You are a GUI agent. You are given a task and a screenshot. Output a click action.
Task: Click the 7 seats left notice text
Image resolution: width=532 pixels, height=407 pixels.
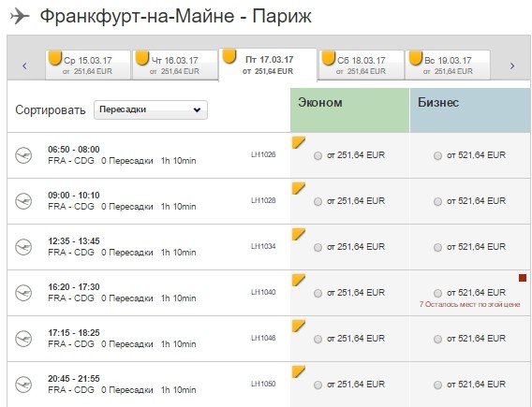(x=469, y=304)
